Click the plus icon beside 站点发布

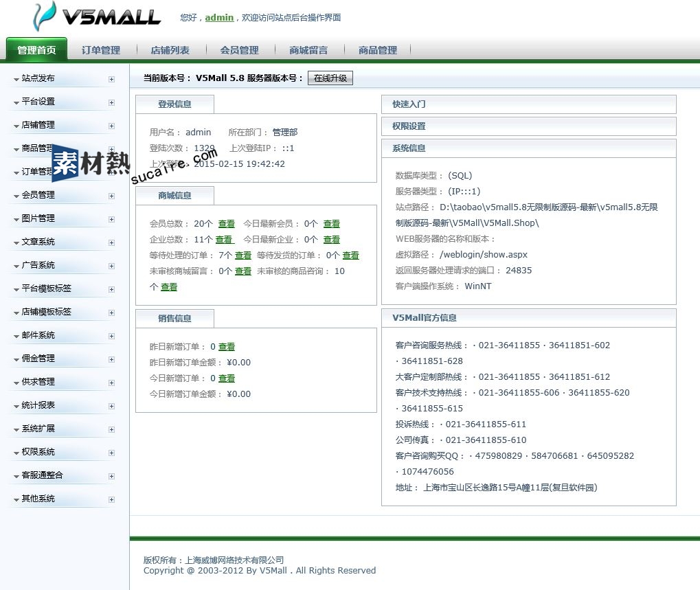click(111, 79)
